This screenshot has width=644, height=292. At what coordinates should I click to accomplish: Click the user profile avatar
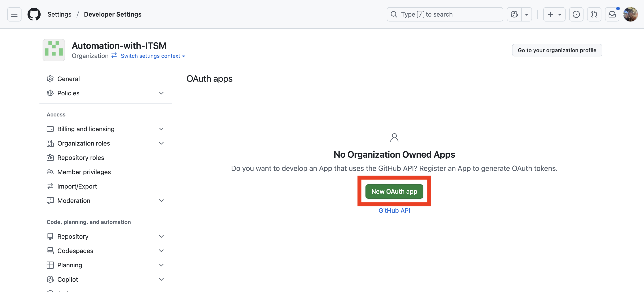(x=630, y=14)
